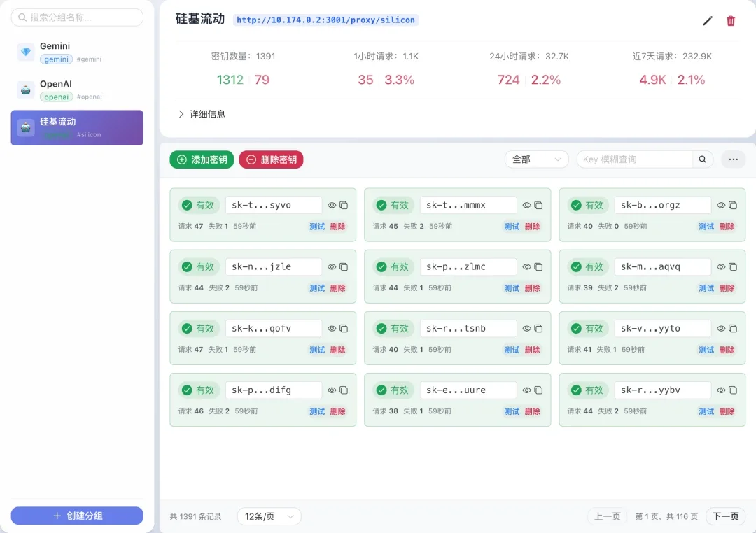Screen dimensions: 756x533
Task: Open the '...' more options menu
Action: click(x=733, y=159)
